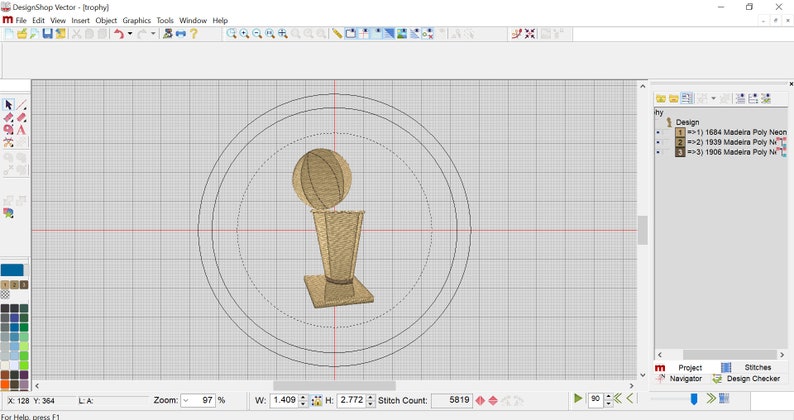Increase the playback speed stepper value
This screenshot has width=794, height=420.
coord(608,396)
